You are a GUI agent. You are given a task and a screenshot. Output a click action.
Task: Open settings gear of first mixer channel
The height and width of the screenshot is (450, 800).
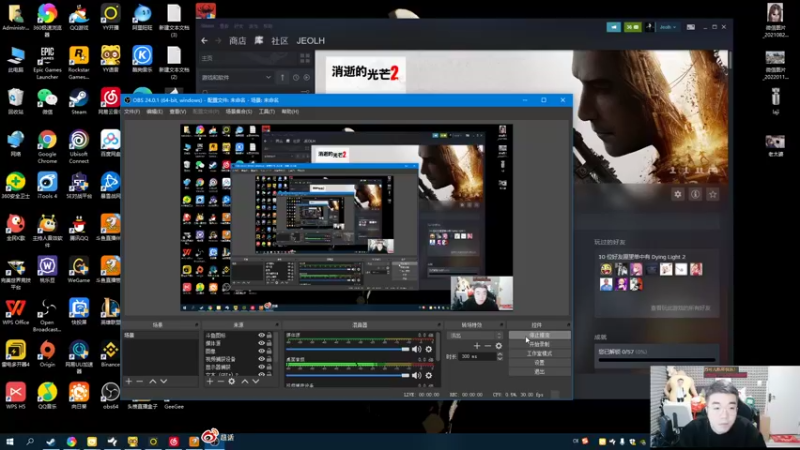(x=429, y=349)
